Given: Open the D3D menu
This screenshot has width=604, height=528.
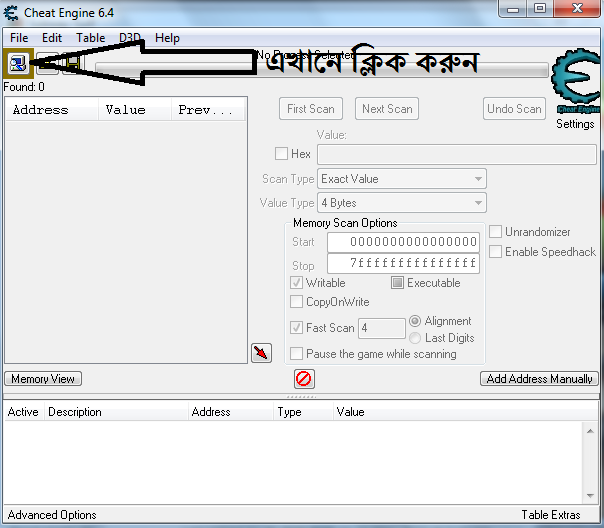Looking at the screenshot, I should coord(130,38).
